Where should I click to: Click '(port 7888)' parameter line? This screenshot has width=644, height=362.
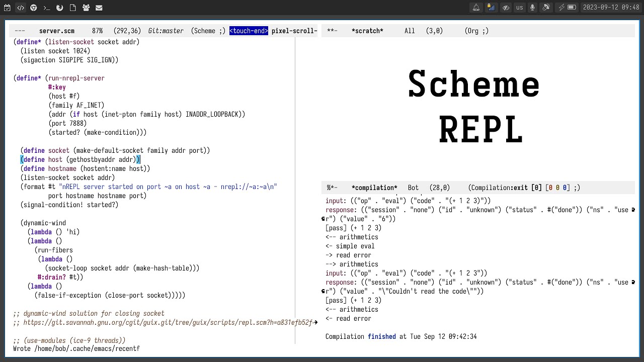67,124
